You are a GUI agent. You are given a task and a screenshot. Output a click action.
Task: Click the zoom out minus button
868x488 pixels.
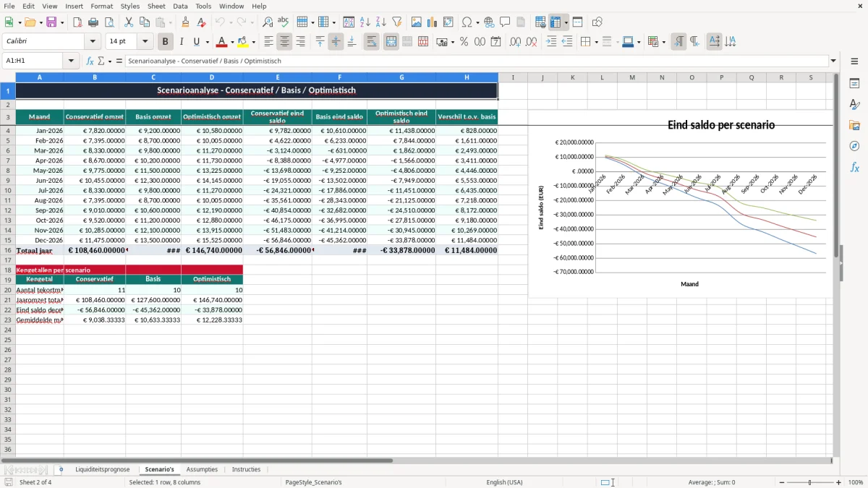click(780, 482)
